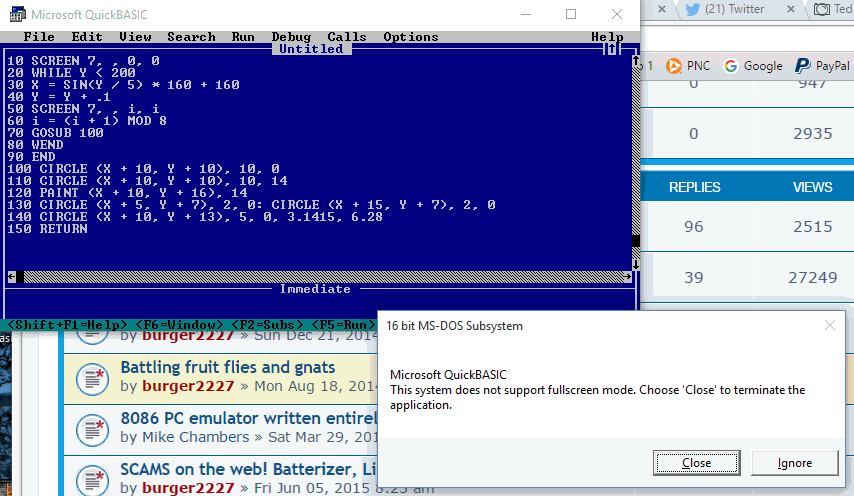Minimize the Microsoft QuickBASIC window
Screen dimensions: 854x496
[x=526, y=14]
